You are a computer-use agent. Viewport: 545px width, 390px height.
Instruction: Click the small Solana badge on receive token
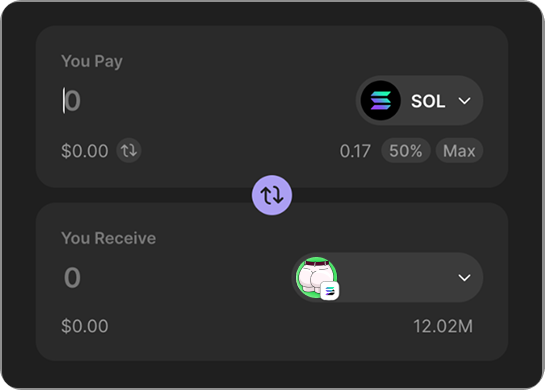pos(330,291)
